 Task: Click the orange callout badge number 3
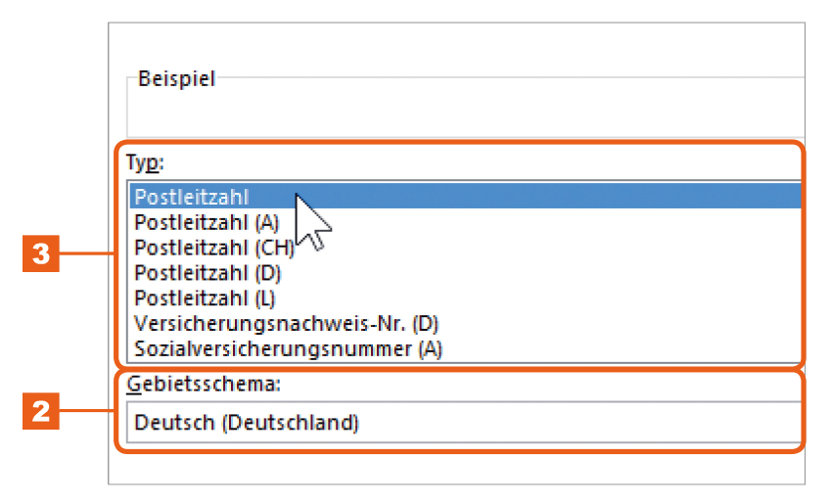(41, 253)
